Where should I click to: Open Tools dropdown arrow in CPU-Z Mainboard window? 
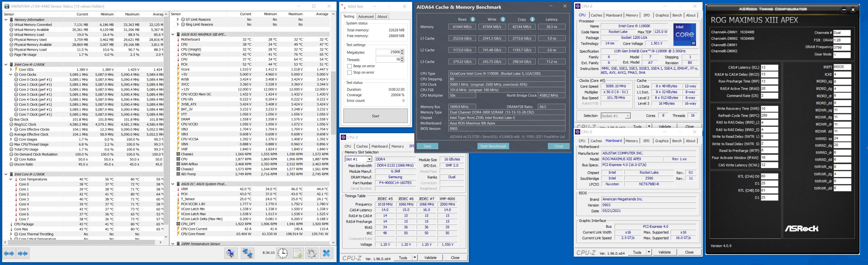[x=649, y=252]
